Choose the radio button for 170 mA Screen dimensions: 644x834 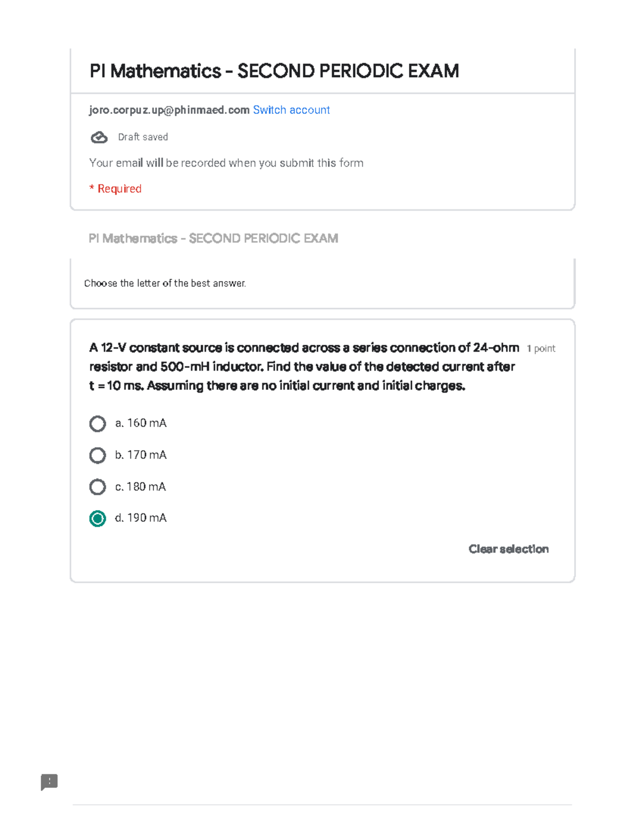[98, 455]
